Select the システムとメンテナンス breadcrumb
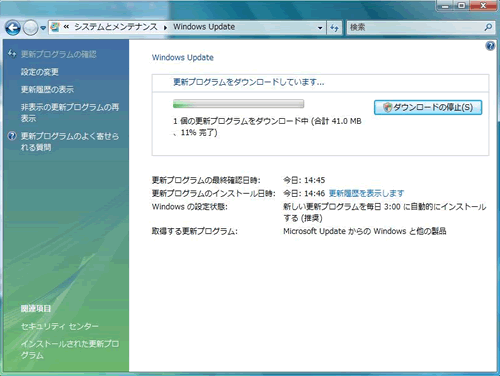Viewport: 500px width, 376px height. [x=116, y=27]
